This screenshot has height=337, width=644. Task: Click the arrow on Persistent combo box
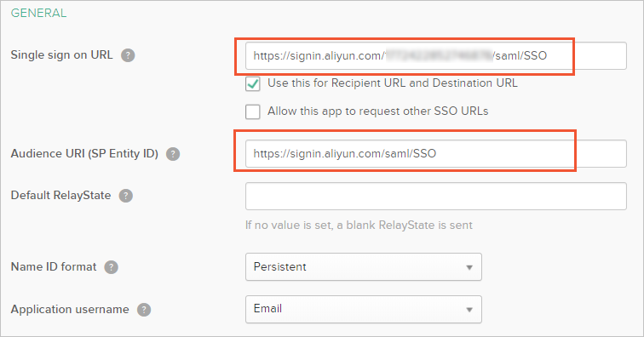[469, 267]
